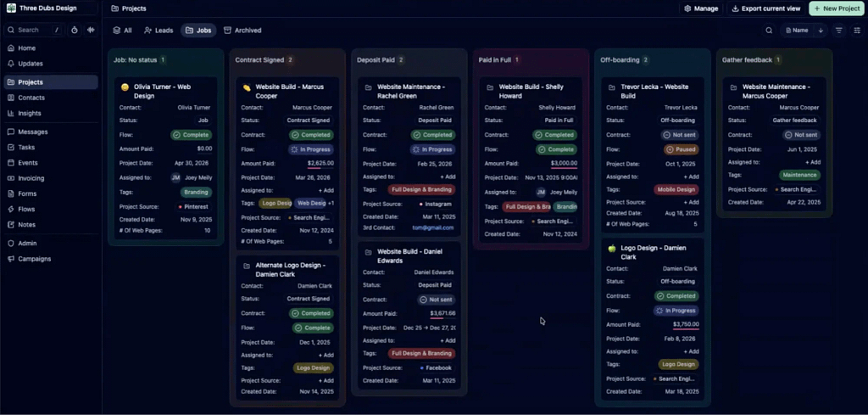This screenshot has width=868, height=415.
Task: Open Flows in sidebar
Action: click(51, 210)
